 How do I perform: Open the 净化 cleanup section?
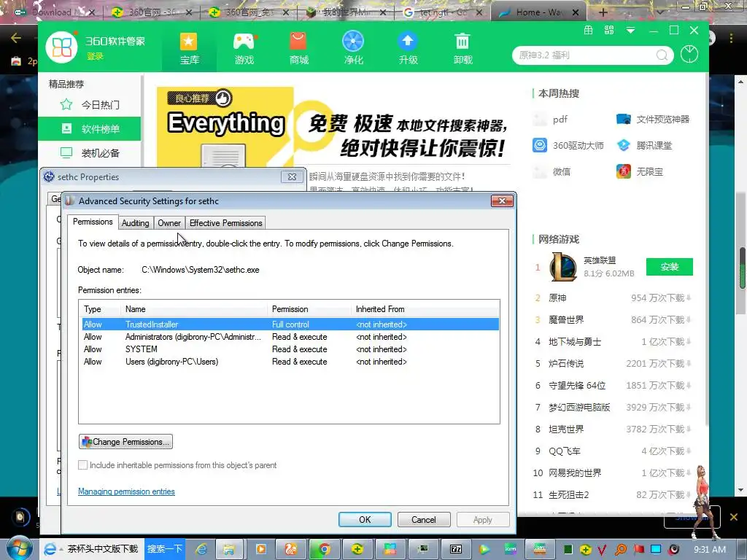353,49
